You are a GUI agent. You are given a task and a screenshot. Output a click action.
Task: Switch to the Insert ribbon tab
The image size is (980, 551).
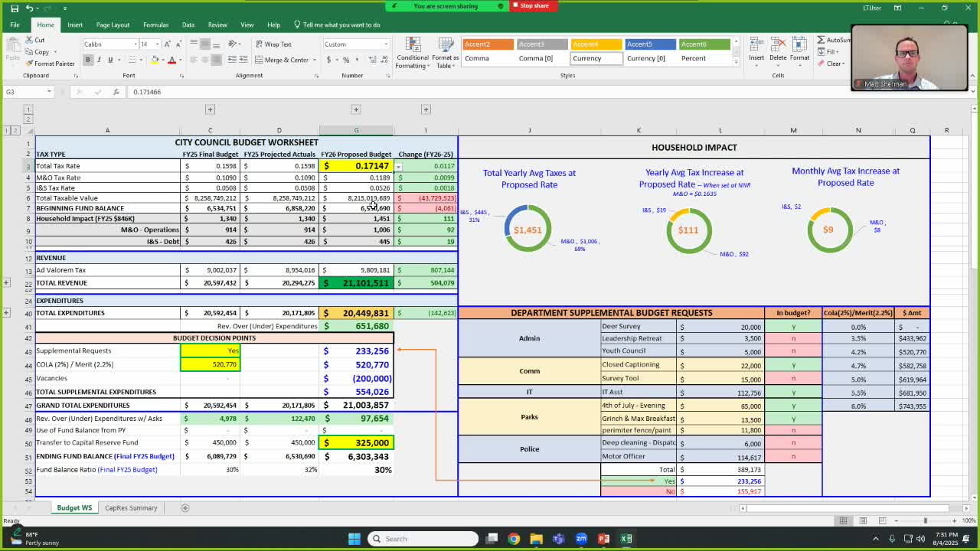pos(75,24)
